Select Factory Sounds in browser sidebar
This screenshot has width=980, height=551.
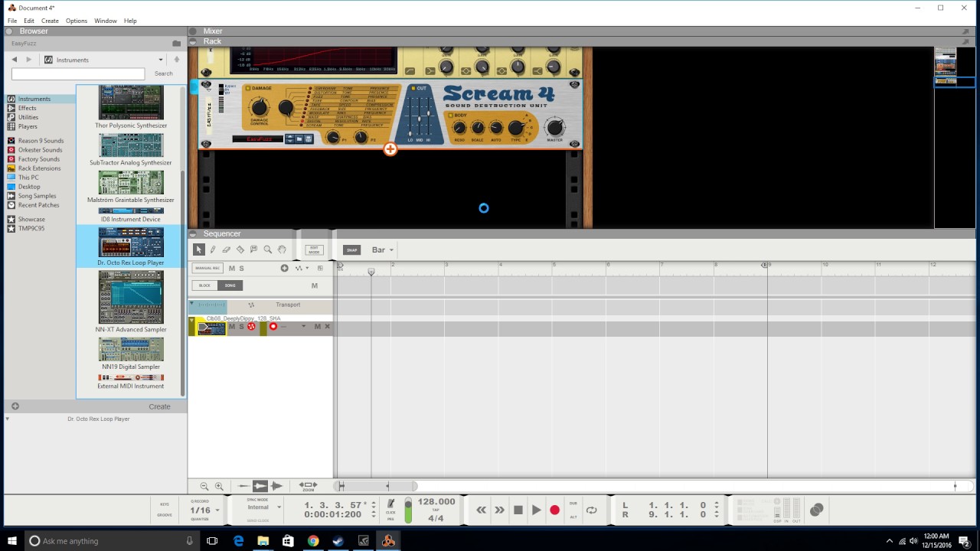pos(38,159)
